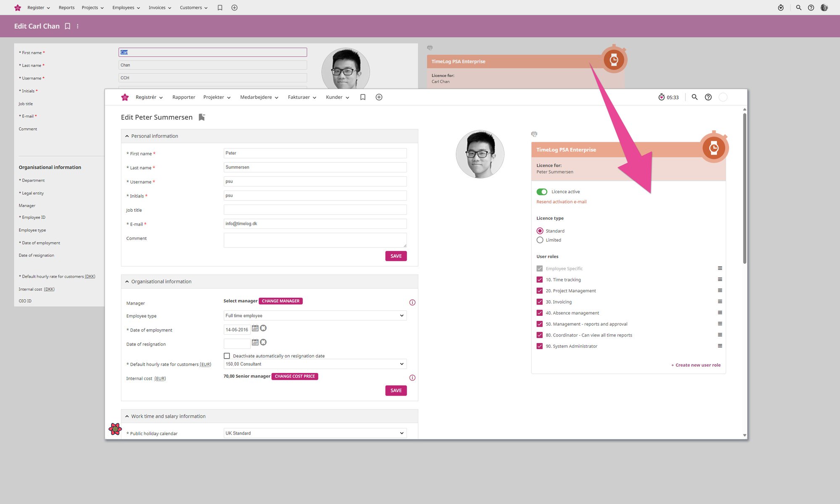Image resolution: width=840 pixels, height=504 pixels.
Task: Open the Fakturaer dropdown menu
Action: pyautogui.click(x=302, y=97)
